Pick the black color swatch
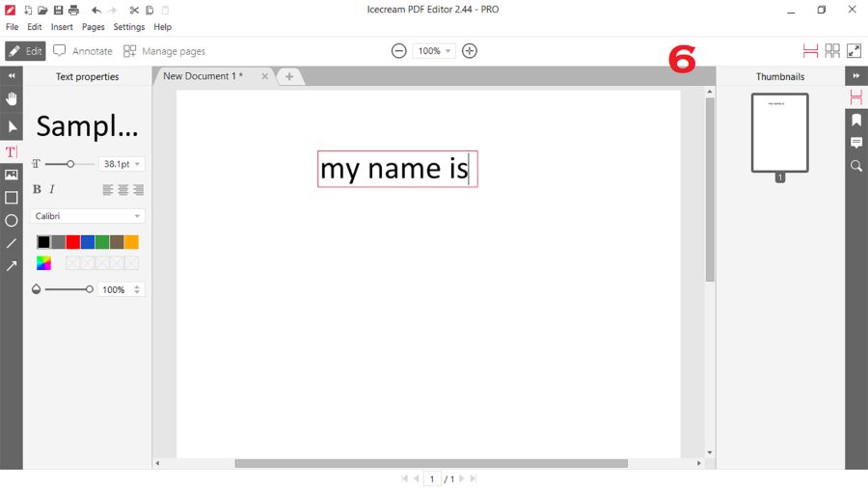This screenshot has width=868, height=488. pos(43,242)
